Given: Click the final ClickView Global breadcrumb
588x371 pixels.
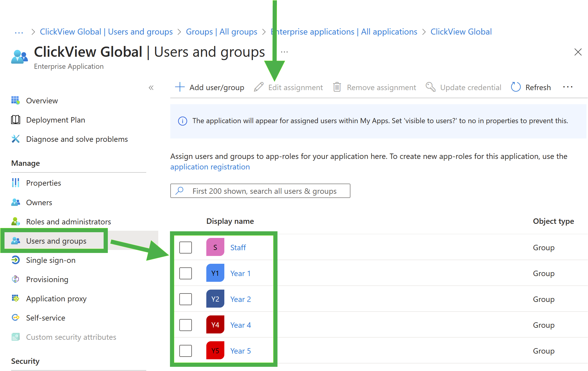Looking at the screenshot, I should [x=461, y=32].
